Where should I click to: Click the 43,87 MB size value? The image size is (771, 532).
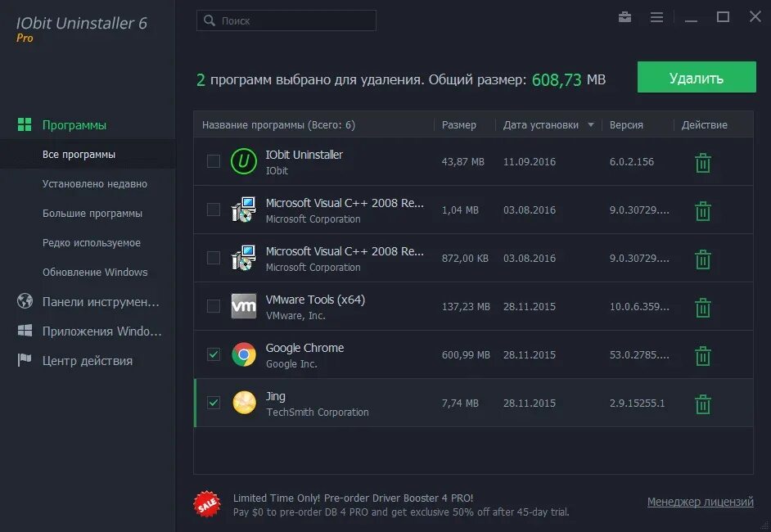tap(462, 162)
